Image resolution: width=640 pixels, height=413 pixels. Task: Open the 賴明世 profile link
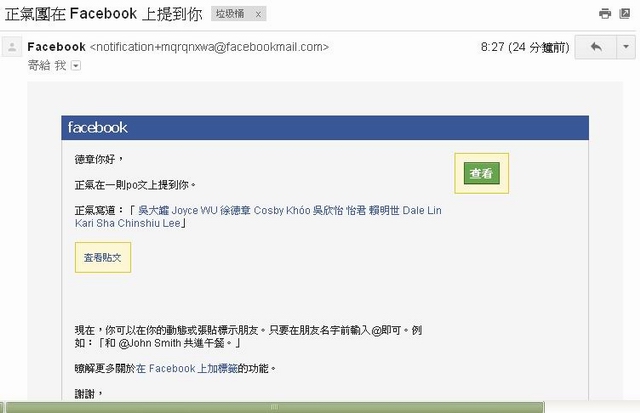pyautogui.click(x=384, y=211)
